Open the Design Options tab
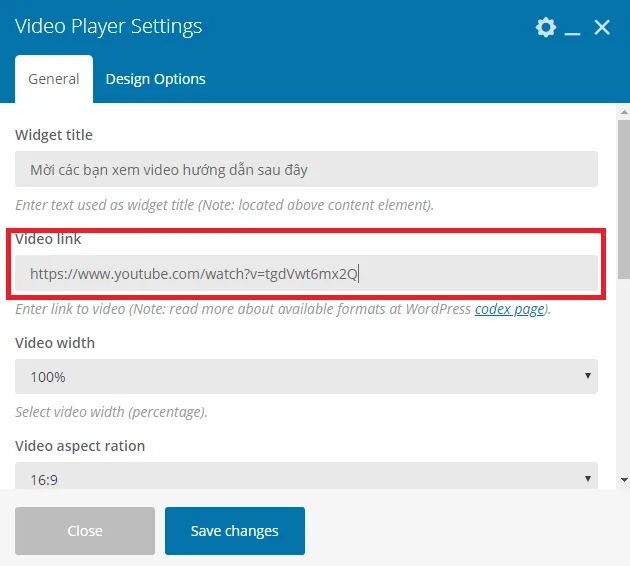 (x=155, y=79)
